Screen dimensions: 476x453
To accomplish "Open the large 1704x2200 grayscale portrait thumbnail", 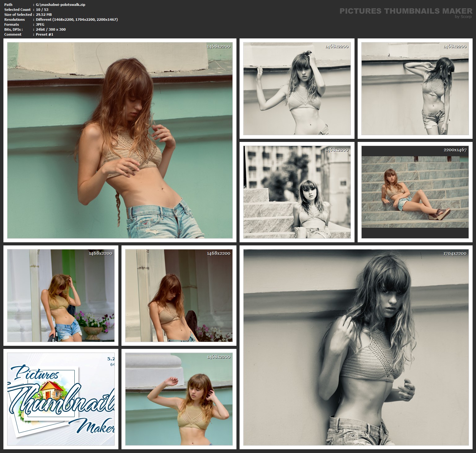I will pyautogui.click(x=356, y=347).
